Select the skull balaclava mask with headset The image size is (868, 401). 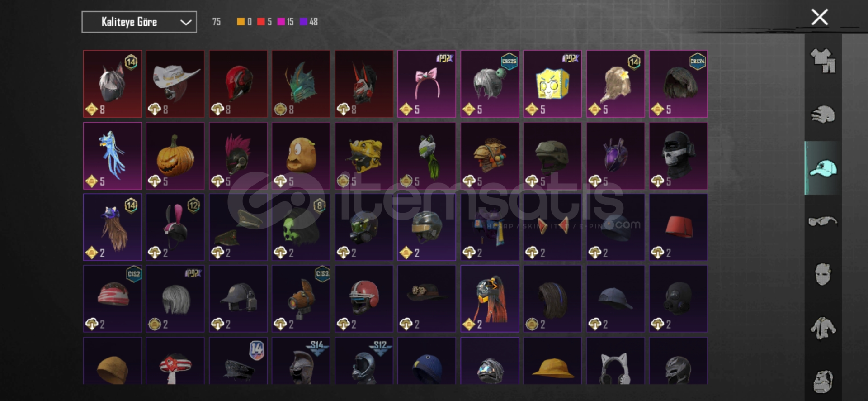(x=678, y=156)
